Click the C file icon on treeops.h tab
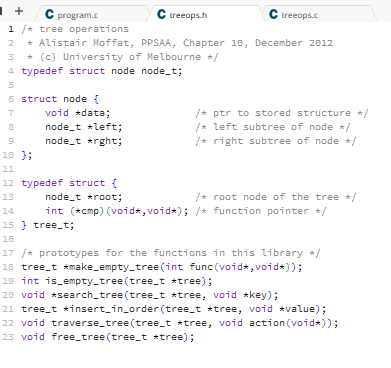The image size is (391, 368). pyautogui.click(x=161, y=14)
